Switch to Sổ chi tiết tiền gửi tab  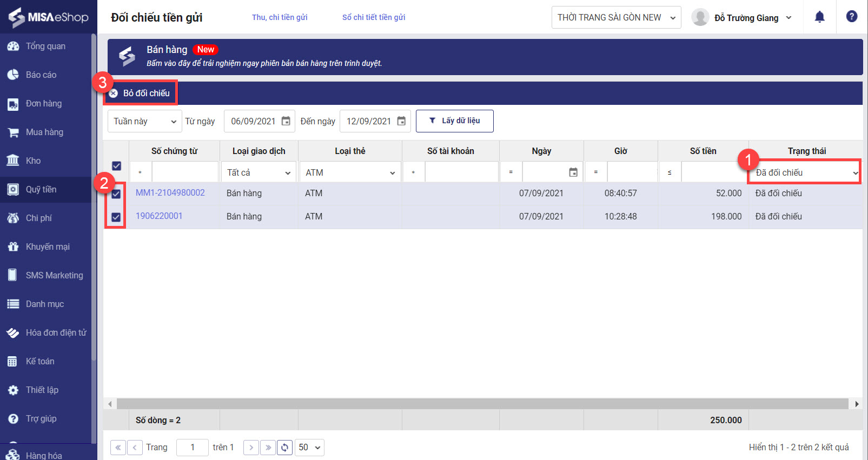pos(374,17)
